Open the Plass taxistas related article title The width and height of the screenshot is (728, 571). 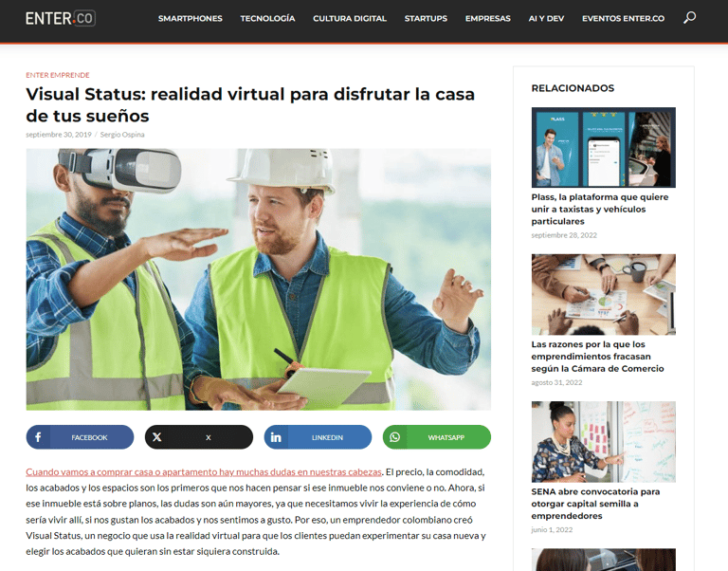600,209
